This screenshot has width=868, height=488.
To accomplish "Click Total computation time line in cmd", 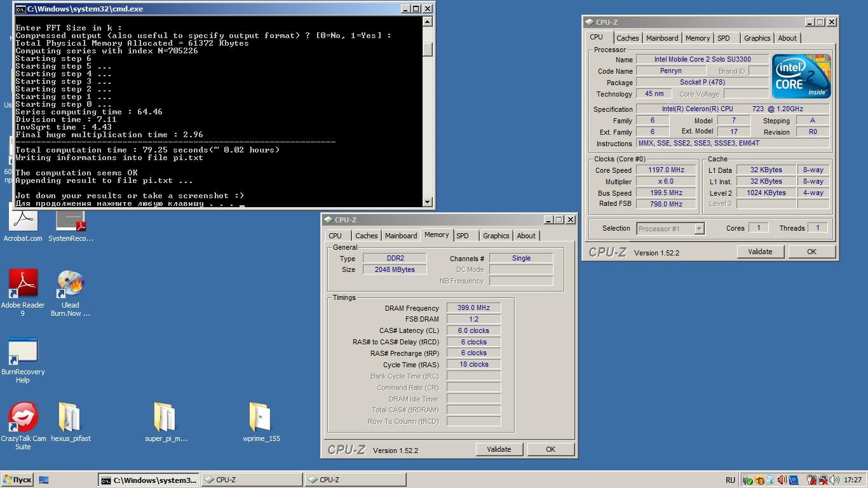I will click(147, 150).
